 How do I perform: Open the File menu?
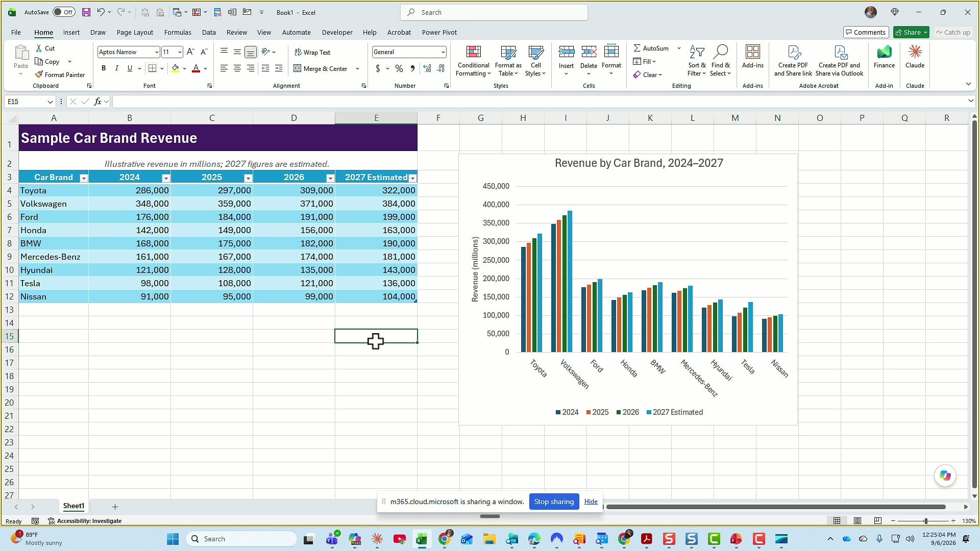click(16, 32)
